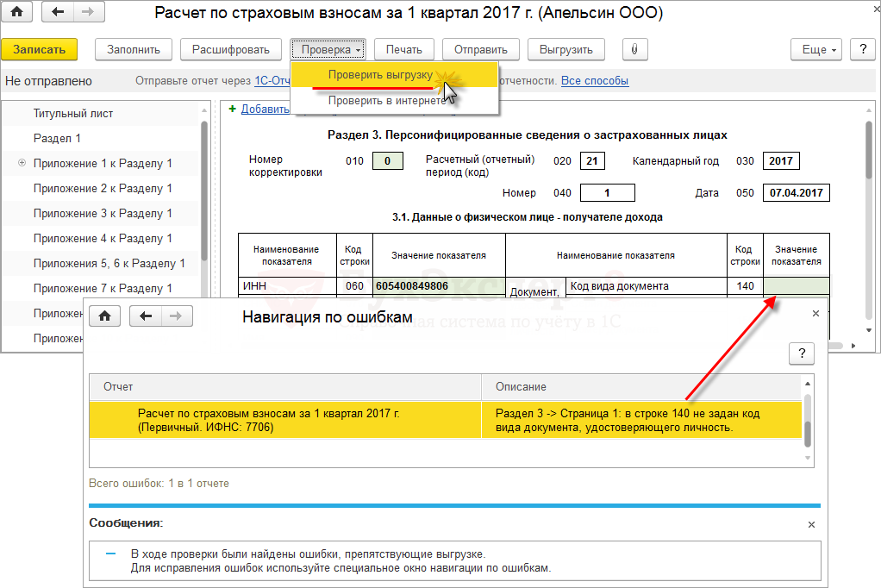Select Проверить выгрузку menu item

pyautogui.click(x=379, y=75)
